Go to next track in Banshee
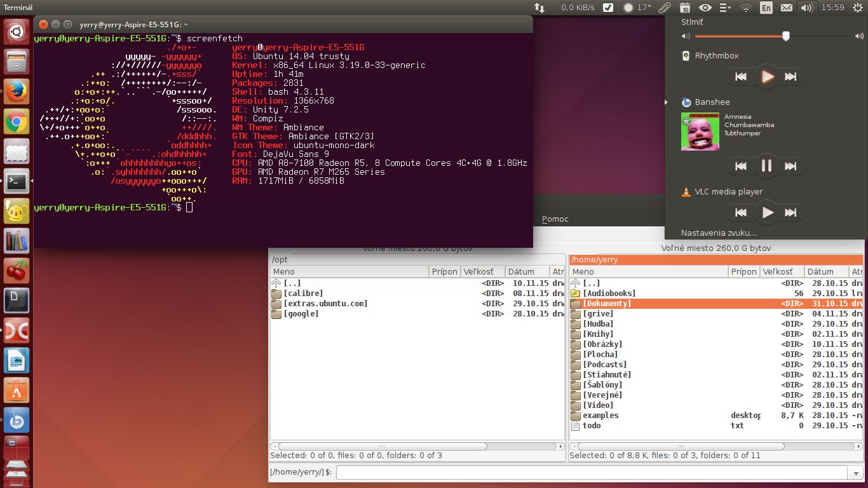This screenshot has height=488, width=868. click(790, 166)
